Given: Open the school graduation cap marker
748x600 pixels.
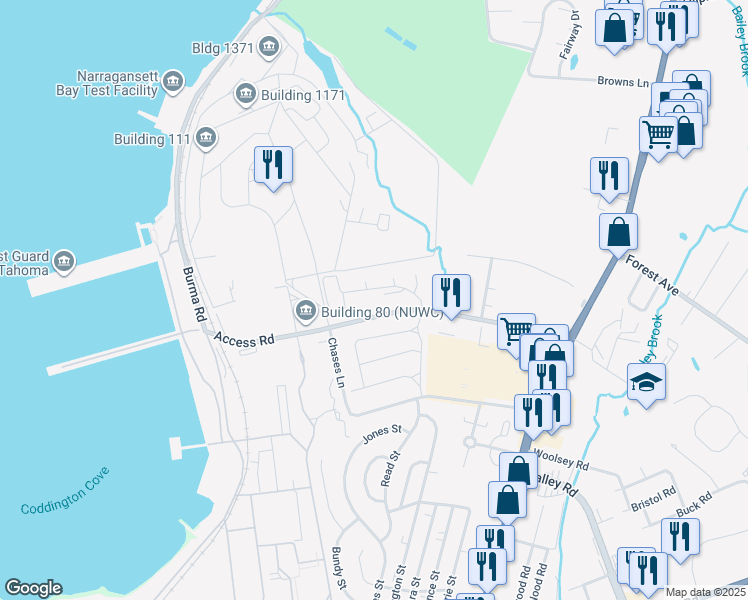Looking at the screenshot, I should [x=646, y=385].
